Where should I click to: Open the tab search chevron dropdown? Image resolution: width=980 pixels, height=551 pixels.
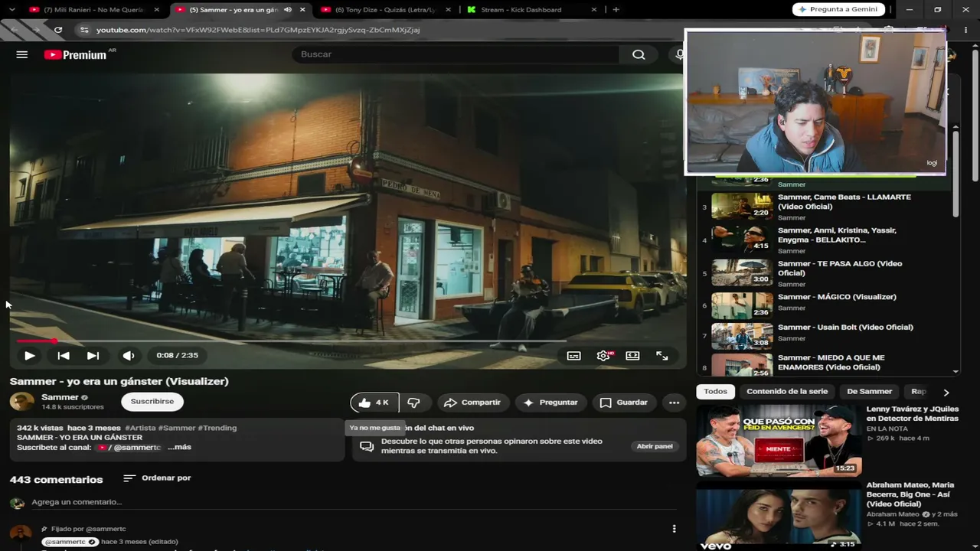12,10
